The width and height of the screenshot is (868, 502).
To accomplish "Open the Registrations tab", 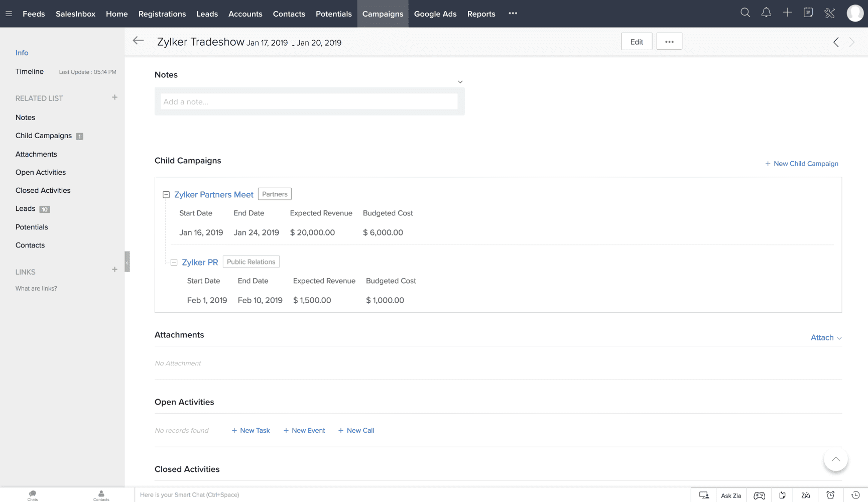I will pos(162,14).
